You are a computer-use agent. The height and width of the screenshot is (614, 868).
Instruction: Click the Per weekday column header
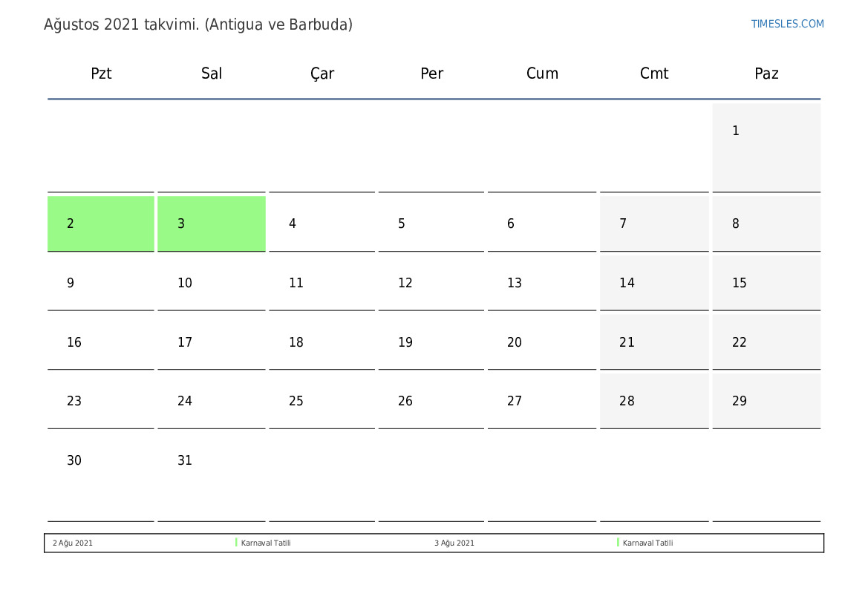point(431,74)
